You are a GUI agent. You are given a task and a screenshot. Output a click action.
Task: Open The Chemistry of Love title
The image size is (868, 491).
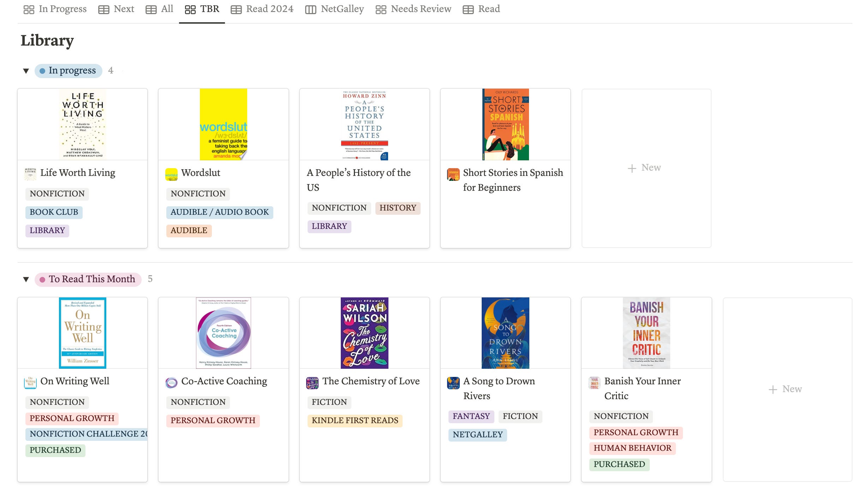tap(371, 381)
